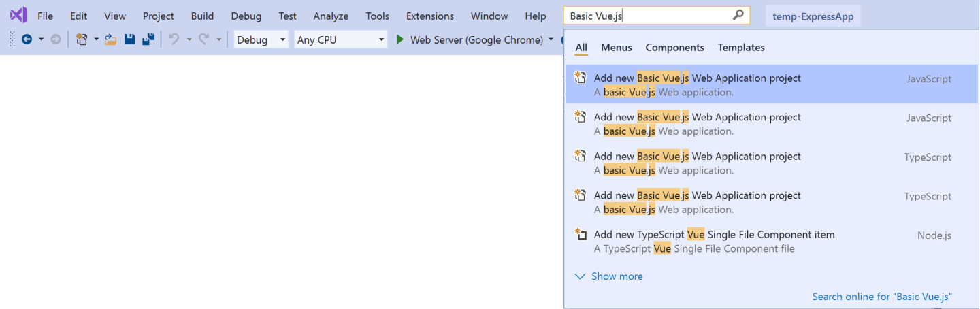Click the Open File folder icon
980x309 pixels.
111,39
